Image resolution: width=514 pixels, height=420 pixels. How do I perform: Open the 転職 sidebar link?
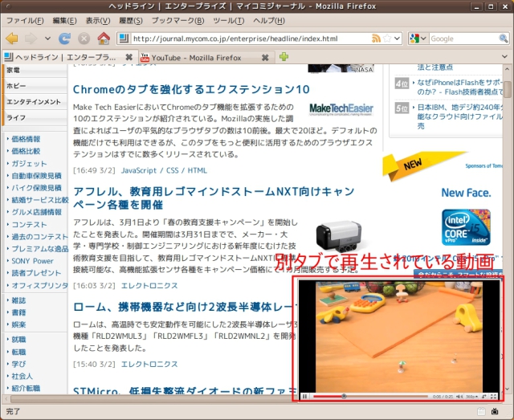(18, 352)
